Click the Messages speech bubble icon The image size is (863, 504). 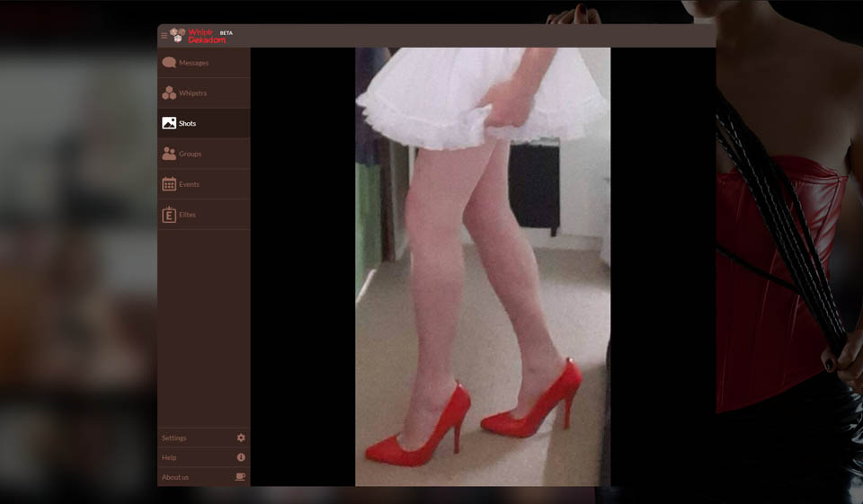(x=169, y=63)
